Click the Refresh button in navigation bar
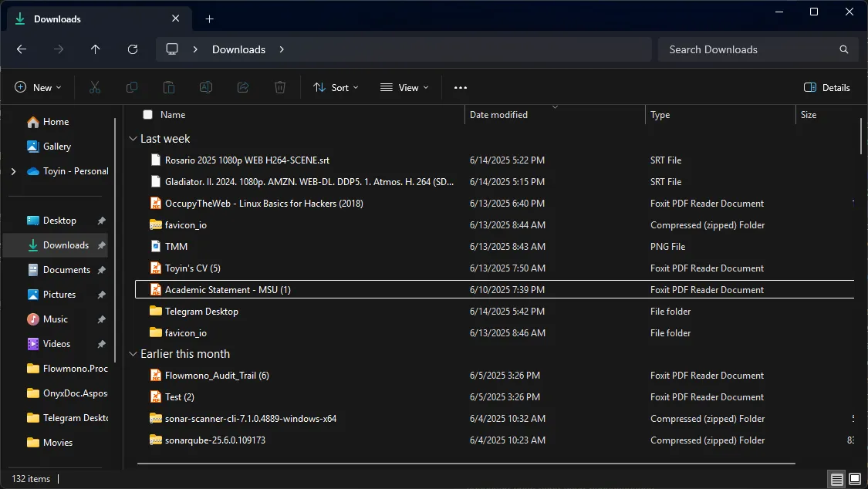 [133, 49]
